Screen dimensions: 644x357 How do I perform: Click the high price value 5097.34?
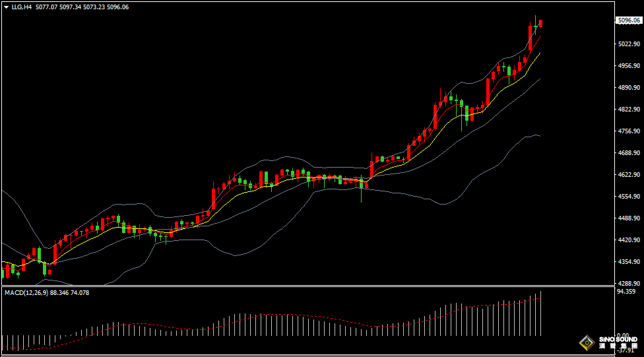point(71,7)
